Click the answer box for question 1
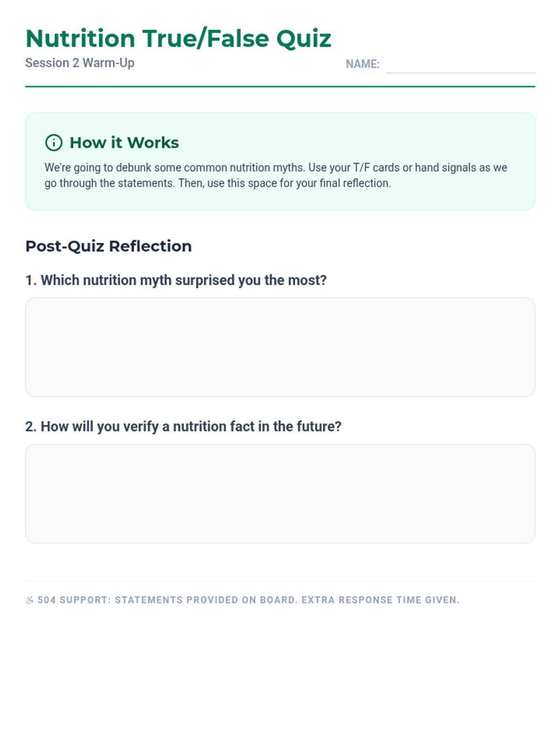The height and width of the screenshot is (747, 560). [x=280, y=347]
